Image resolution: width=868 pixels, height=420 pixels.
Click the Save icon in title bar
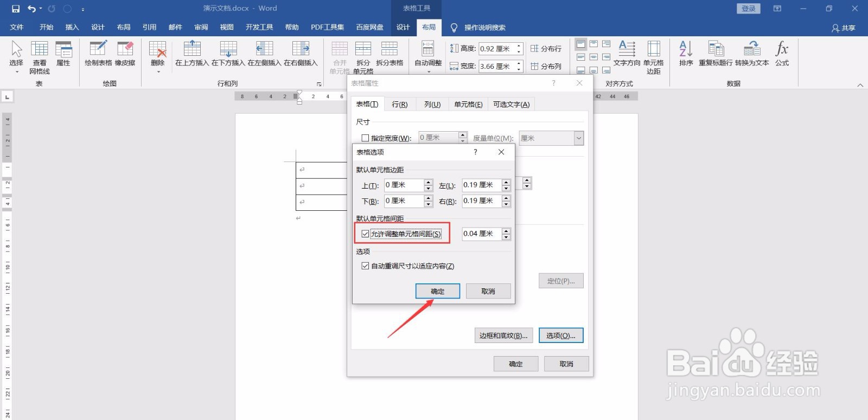16,9
